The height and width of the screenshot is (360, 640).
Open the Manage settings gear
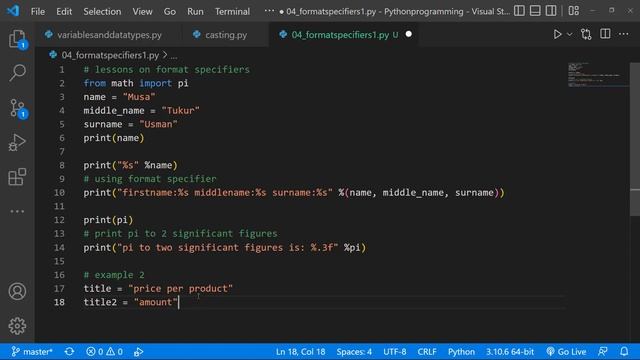point(18,326)
